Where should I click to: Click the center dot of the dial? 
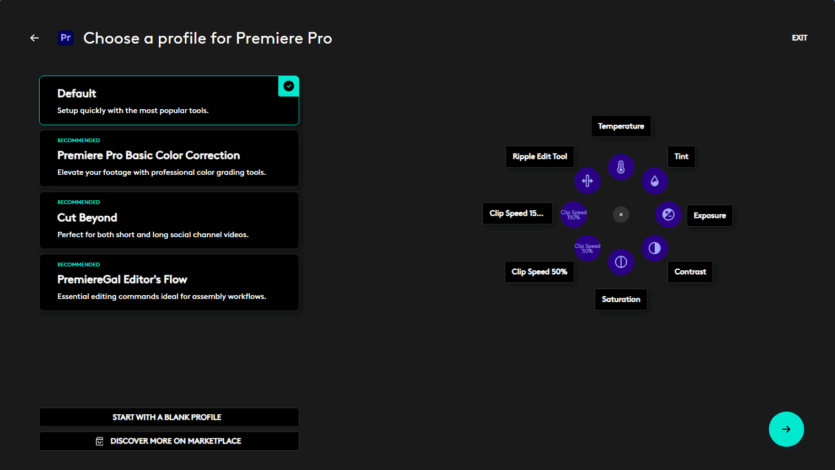click(x=621, y=214)
